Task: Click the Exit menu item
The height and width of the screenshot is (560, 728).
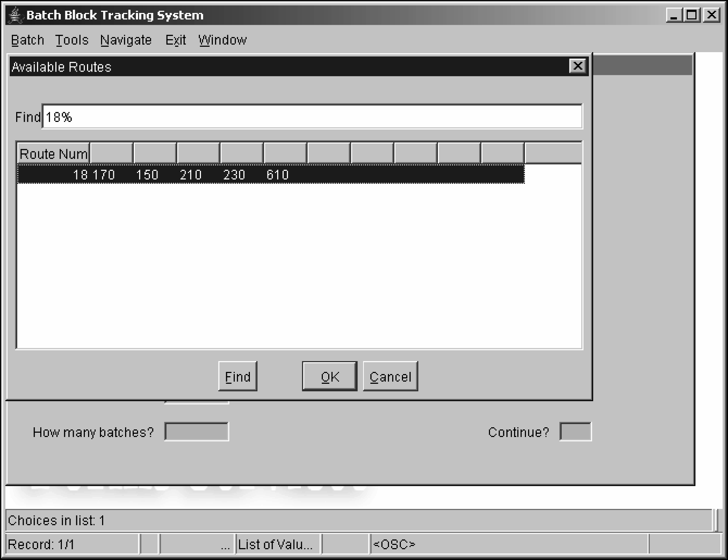Action: 175,40
